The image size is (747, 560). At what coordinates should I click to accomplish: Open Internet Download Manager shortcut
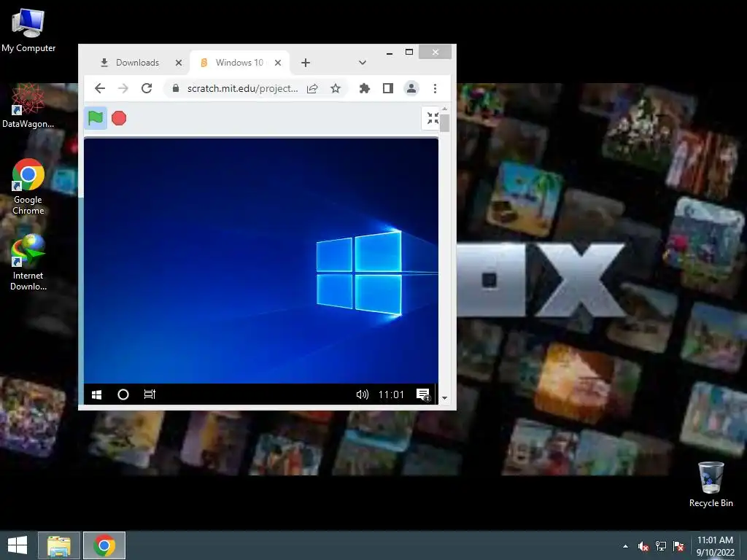(28, 262)
